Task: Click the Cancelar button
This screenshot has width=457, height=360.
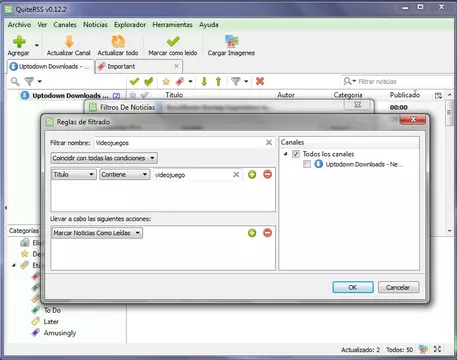Action: click(x=398, y=287)
